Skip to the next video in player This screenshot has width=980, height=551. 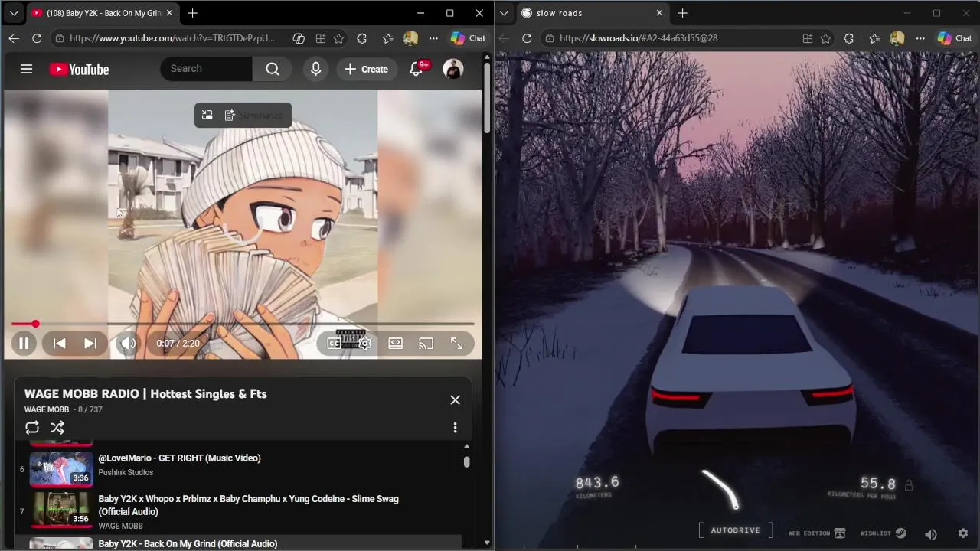coord(90,344)
